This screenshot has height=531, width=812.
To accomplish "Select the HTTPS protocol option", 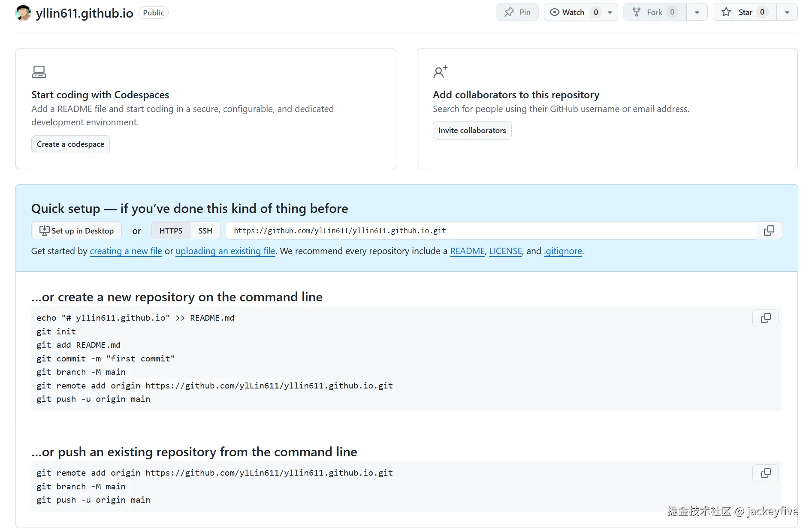I will click(171, 231).
